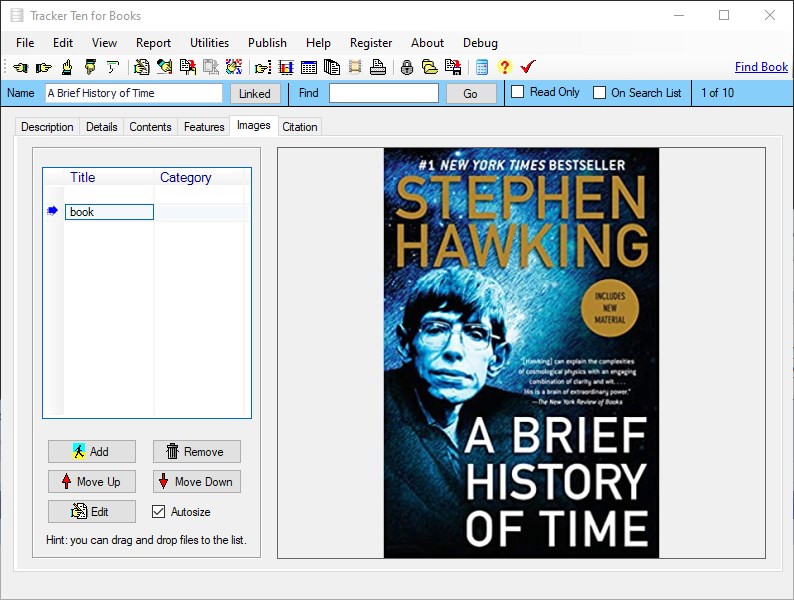Open the Edit menu

point(63,43)
